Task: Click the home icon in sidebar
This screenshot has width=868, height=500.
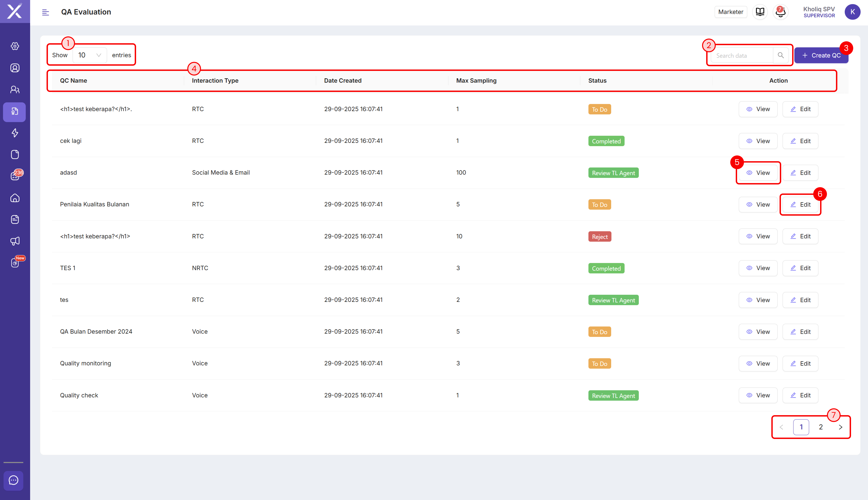Action: point(15,198)
